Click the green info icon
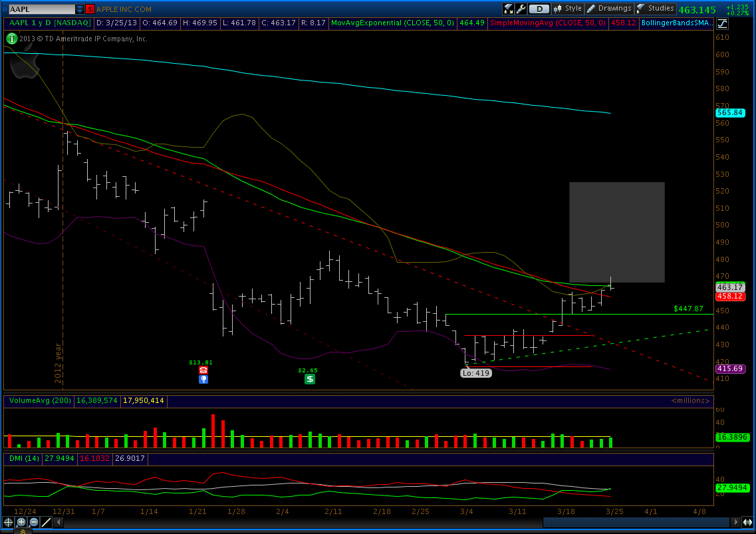 point(11,39)
